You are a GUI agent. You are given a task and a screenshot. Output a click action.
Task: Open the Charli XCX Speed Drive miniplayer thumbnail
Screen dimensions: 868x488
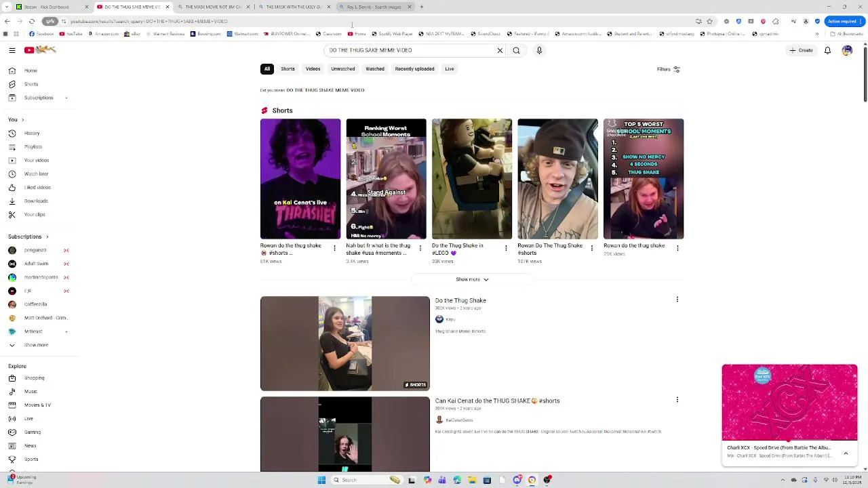point(789,403)
